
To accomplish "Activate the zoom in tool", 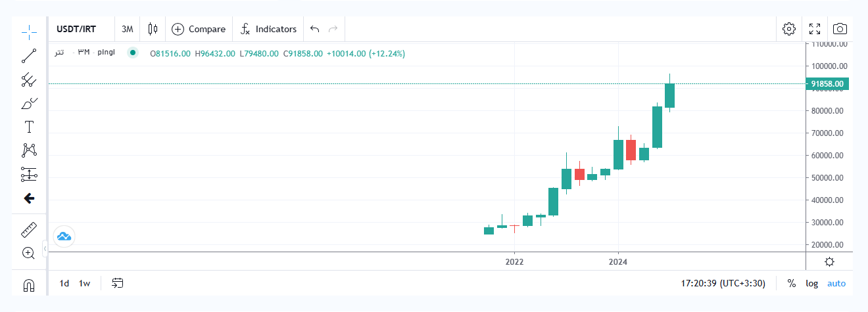I will [29, 253].
